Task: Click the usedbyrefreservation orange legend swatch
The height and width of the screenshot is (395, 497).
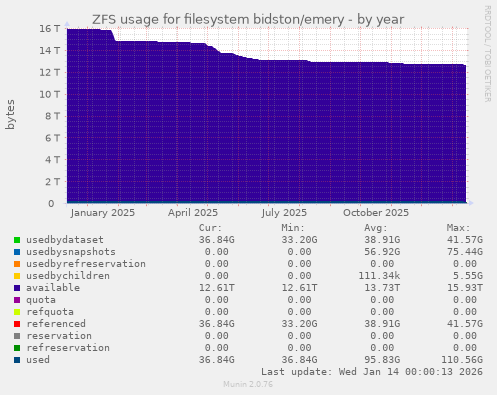Action: point(17,264)
